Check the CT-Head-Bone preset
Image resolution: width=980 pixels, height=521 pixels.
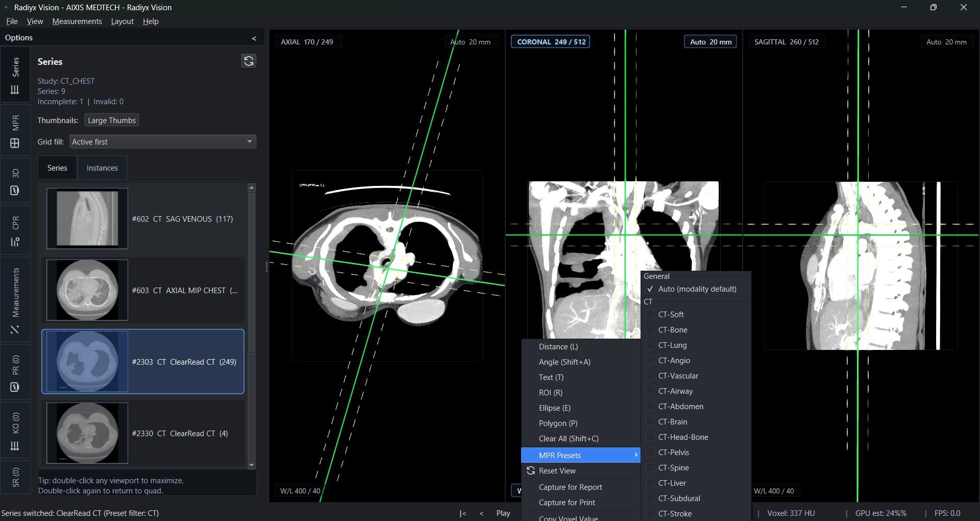[650, 437]
